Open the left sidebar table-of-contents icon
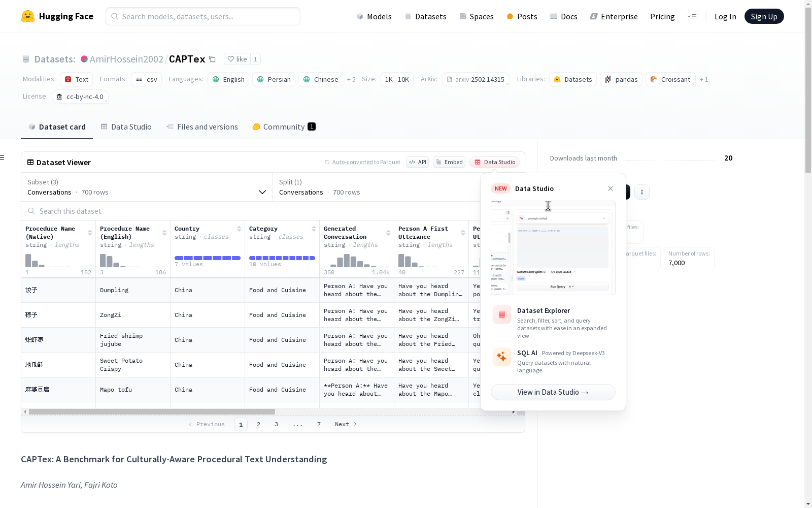The height and width of the screenshot is (508, 812). pyautogui.click(x=2, y=157)
